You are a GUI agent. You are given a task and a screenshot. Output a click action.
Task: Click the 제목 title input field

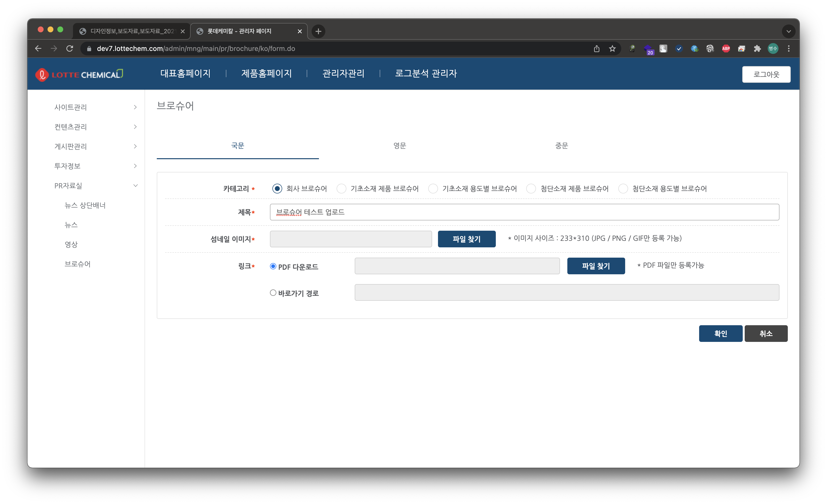tap(524, 212)
